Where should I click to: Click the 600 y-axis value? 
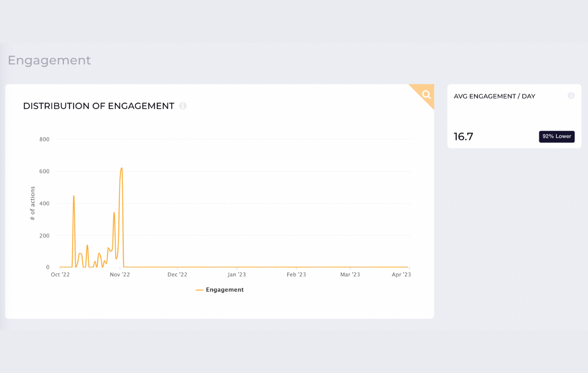44,171
